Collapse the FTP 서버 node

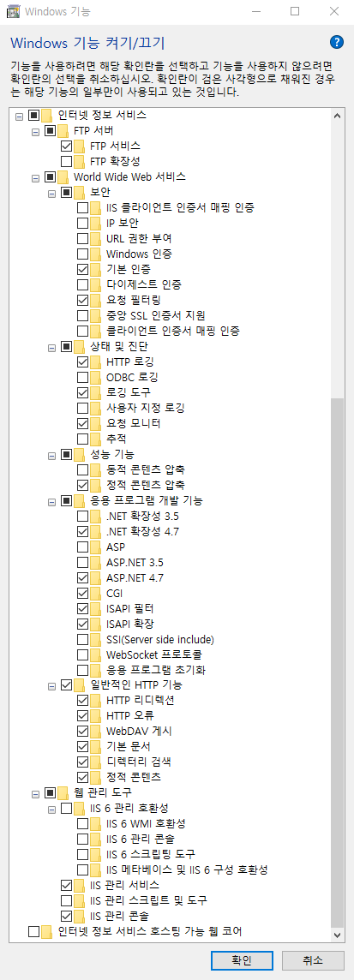click(x=35, y=131)
